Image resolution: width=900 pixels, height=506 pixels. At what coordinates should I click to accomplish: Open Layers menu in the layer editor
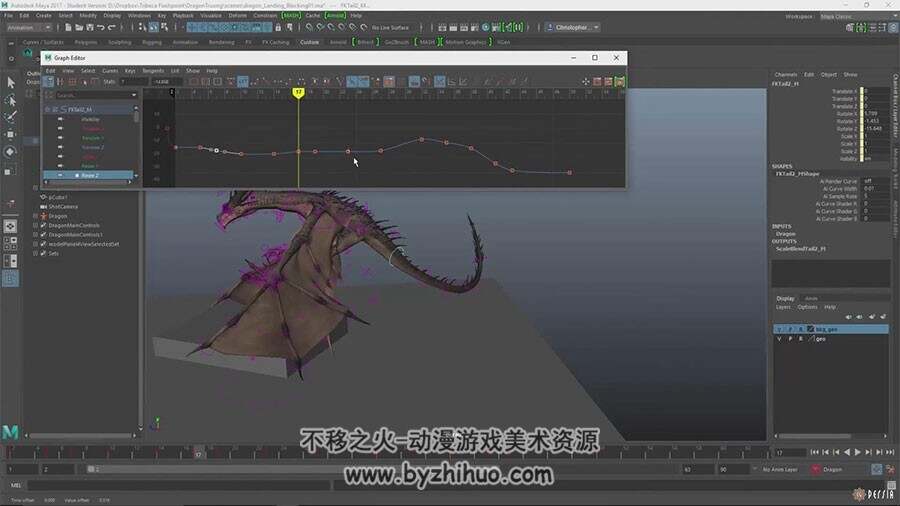783,307
